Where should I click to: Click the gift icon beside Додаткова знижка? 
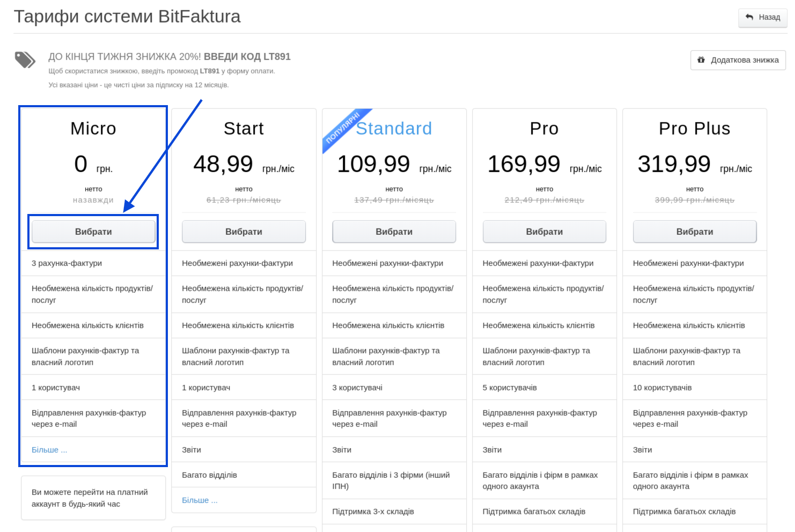[x=701, y=60]
